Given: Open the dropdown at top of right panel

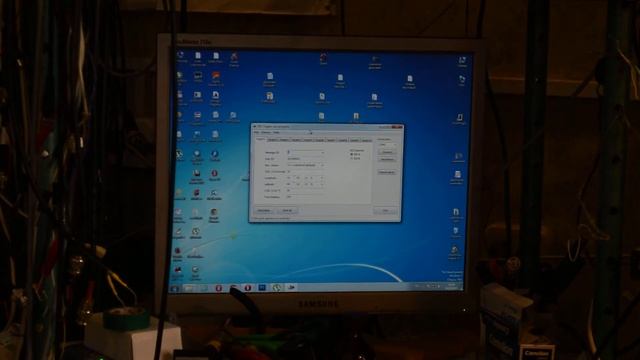Looking at the screenshot, I should (387, 144).
